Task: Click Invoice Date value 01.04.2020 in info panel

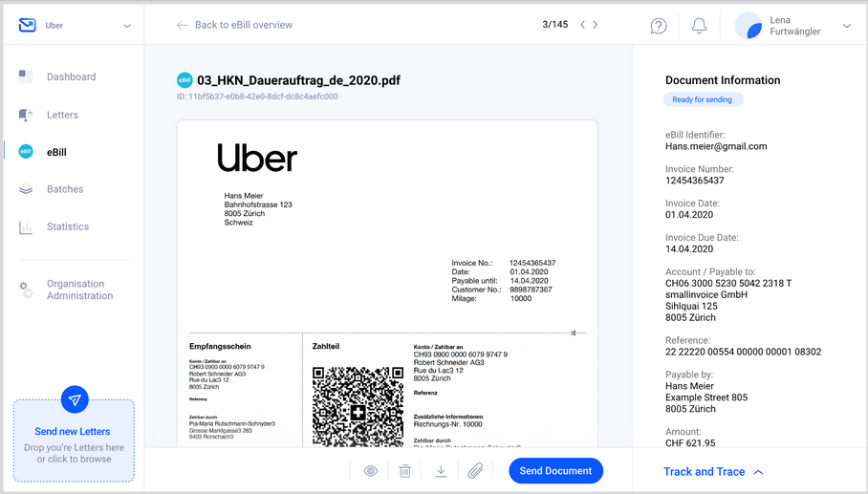Action: tap(689, 215)
